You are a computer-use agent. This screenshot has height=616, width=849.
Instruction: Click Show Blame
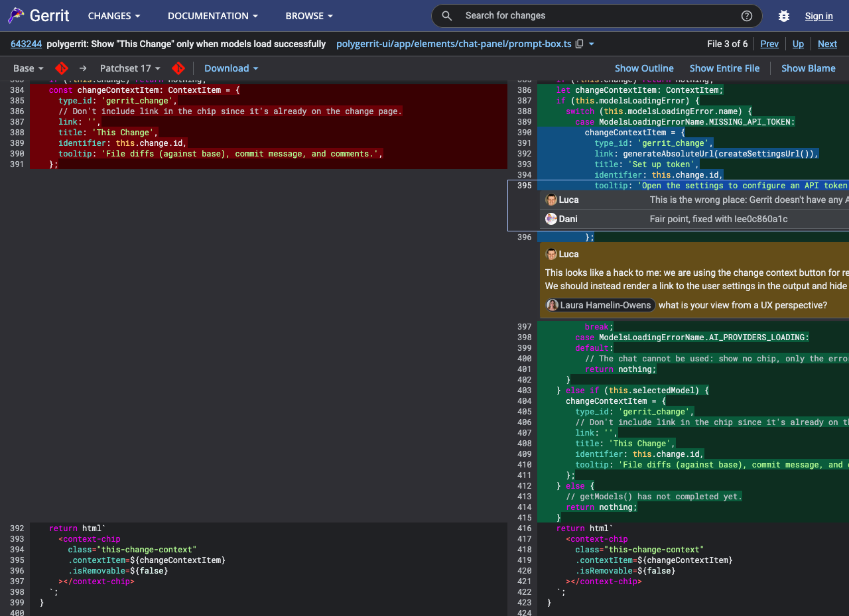809,68
